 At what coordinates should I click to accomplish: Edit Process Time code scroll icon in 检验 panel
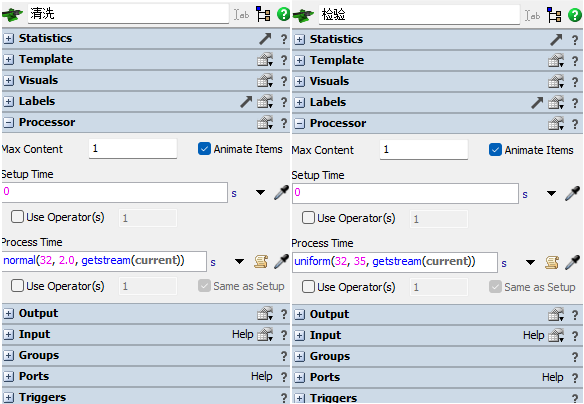tap(552, 262)
